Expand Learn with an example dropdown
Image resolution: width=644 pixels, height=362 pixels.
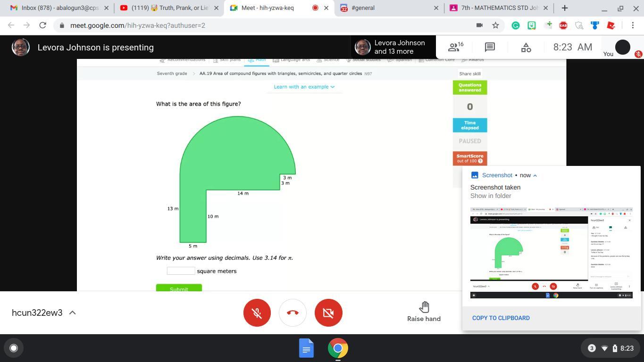304,87
